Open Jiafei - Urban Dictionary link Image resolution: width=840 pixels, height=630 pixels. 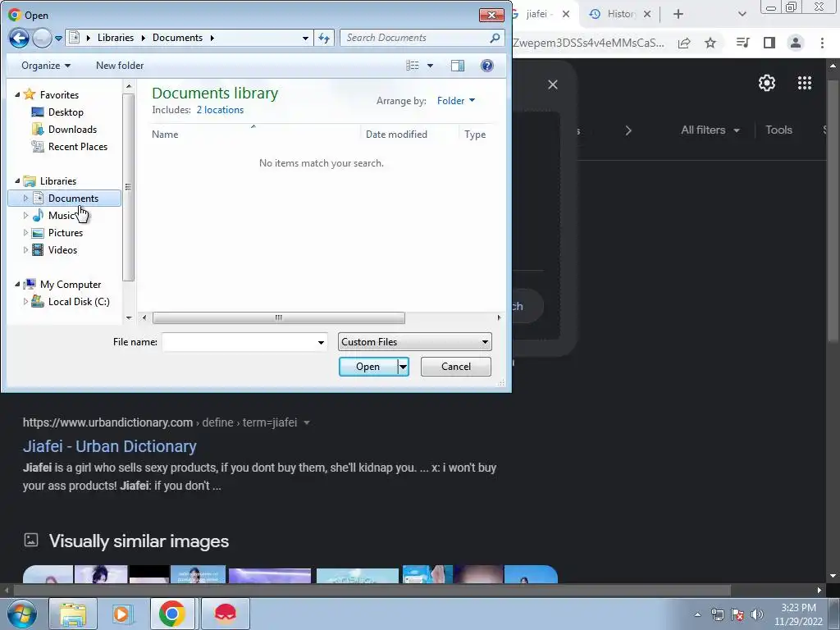tap(109, 446)
